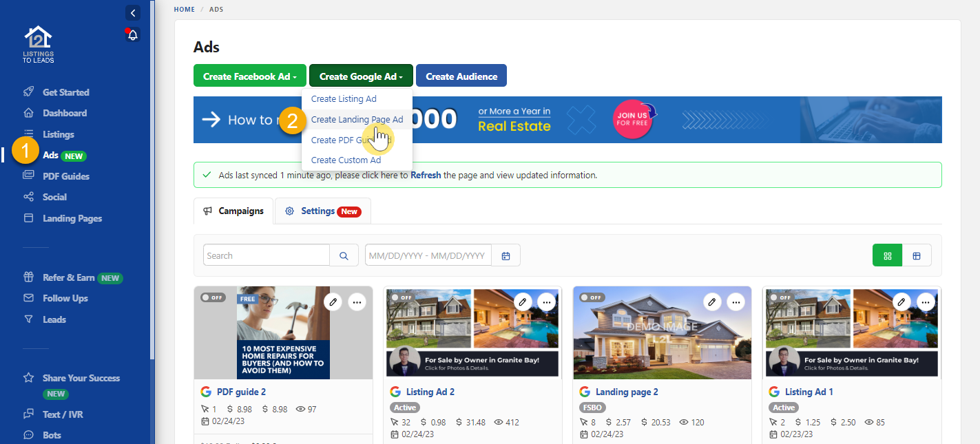Click the Listings To Leads logo

(38, 43)
